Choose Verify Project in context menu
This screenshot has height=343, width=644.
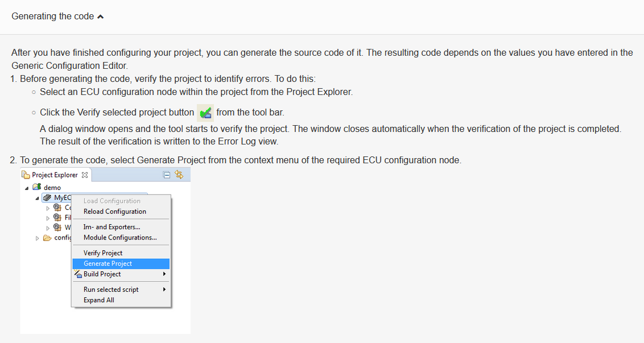point(103,253)
